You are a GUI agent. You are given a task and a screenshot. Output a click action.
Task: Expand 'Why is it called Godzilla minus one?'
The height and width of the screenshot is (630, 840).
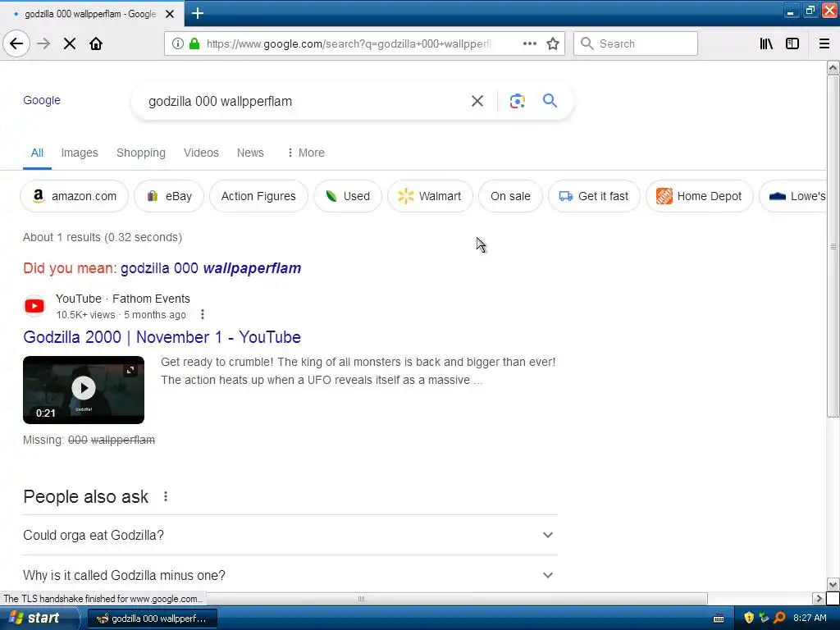pos(290,575)
